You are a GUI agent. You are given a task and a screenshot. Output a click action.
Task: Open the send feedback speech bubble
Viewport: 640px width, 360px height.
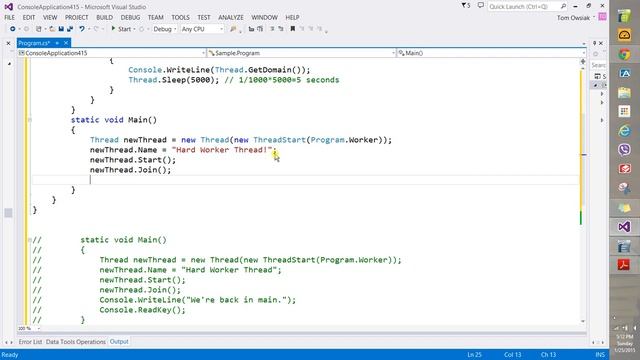coord(481,6)
